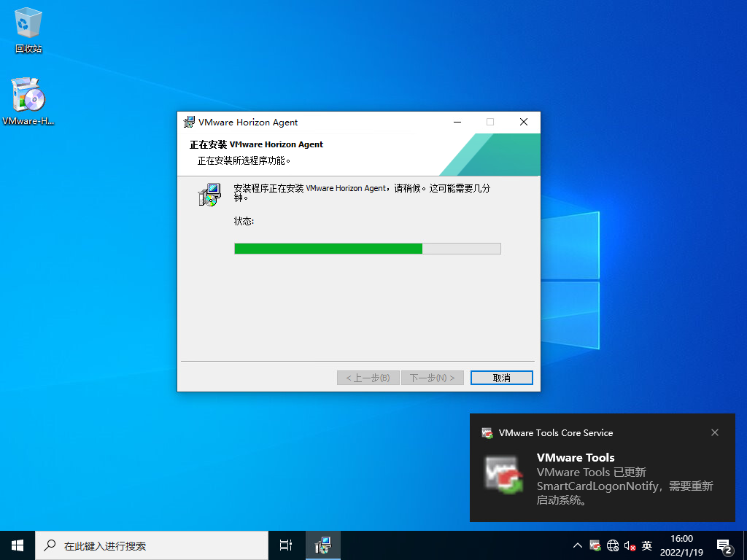Click the muted volume tray icon
This screenshot has width=747, height=560.
click(630, 545)
